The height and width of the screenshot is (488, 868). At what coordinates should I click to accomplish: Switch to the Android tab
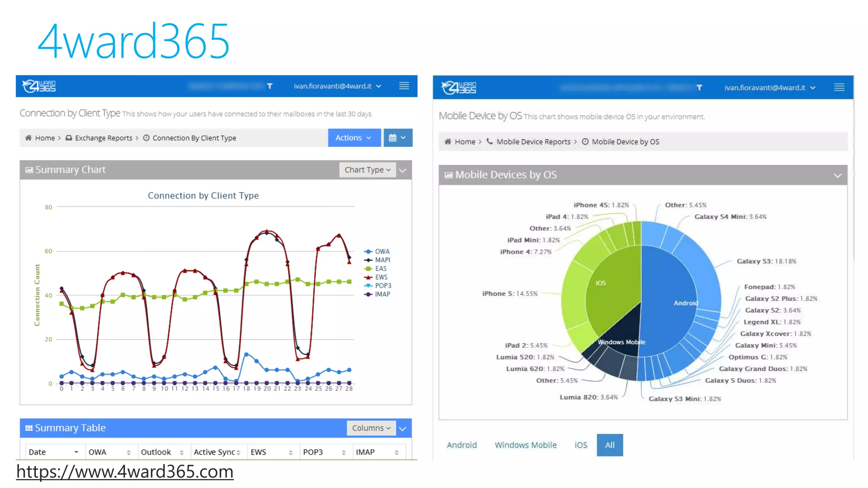click(462, 445)
